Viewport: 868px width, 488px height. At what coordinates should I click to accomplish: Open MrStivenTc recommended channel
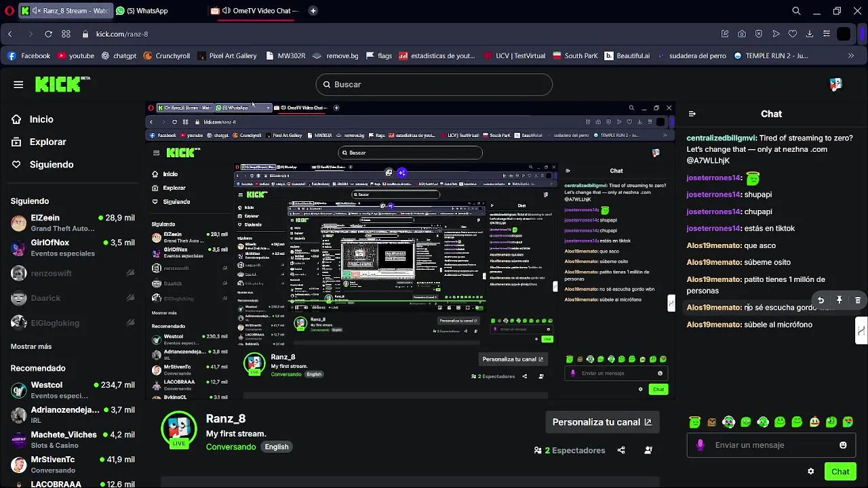point(73,464)
